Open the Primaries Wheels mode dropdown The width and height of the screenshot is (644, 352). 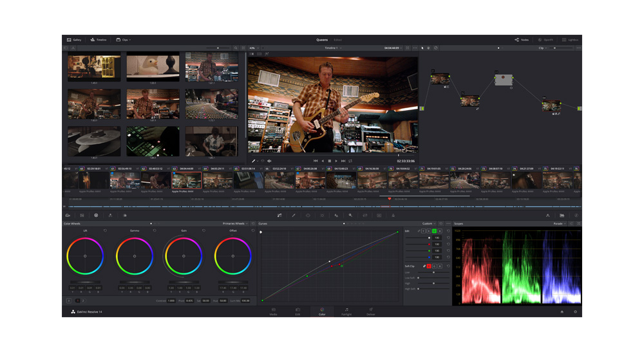235,223
